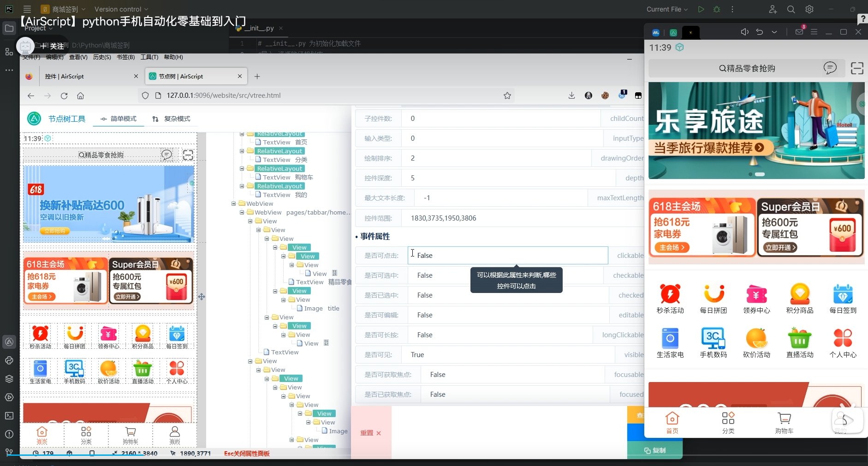This screenshot has width=868, height=466.
Task: Open the 历史(S) menu in Firefox
Action: point(102,57)
